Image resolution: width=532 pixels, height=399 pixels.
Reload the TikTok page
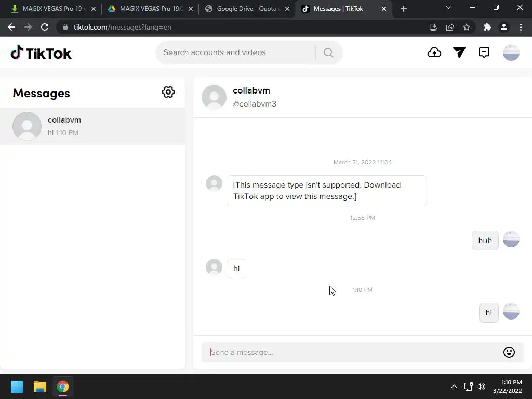coord(45,27)
